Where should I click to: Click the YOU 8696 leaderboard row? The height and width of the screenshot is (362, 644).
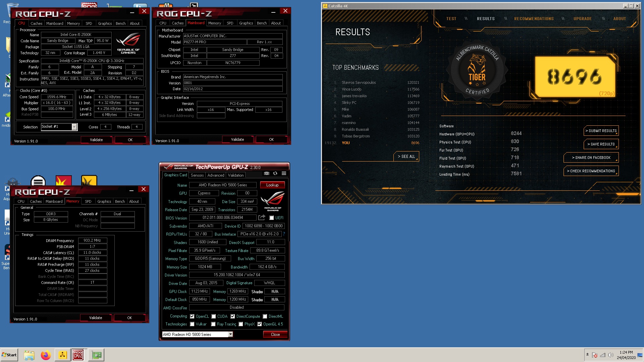tap(372, 143)
